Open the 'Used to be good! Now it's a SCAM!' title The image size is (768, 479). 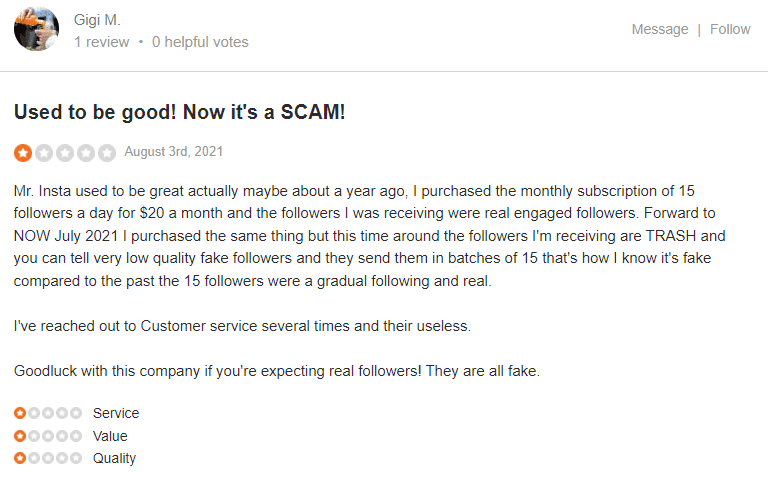pos(179,112)
